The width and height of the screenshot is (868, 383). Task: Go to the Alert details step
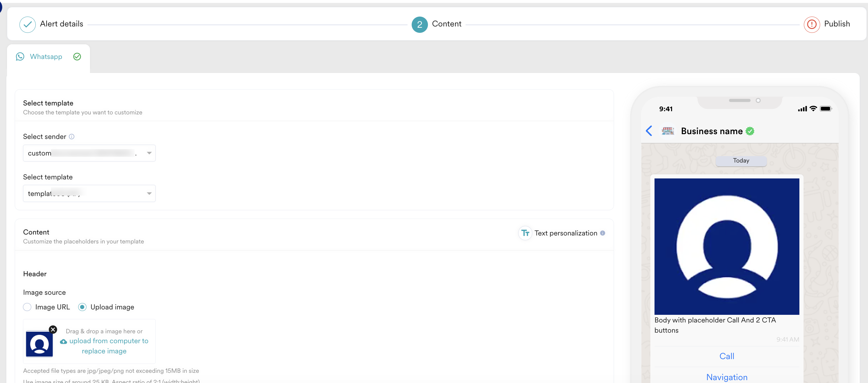tap(61, 24)
